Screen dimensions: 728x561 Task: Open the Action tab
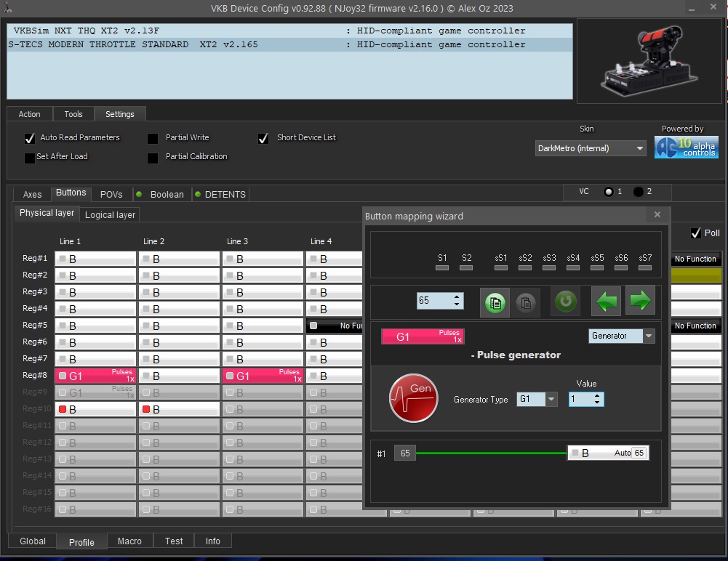29,114
